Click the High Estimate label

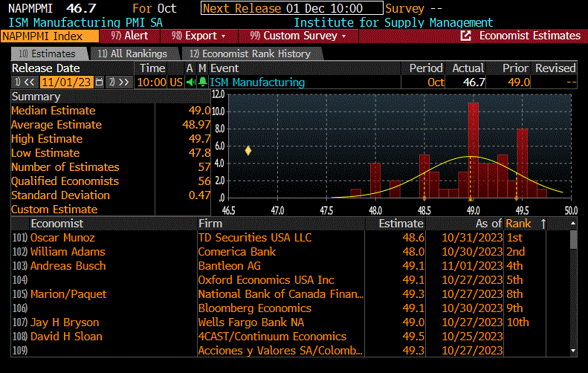47,139
